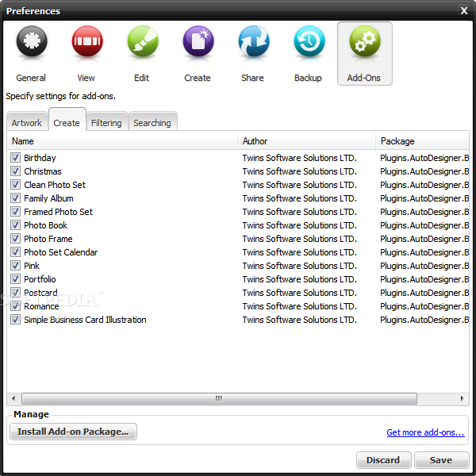
Task: Click Install Add-on Package button
Action: point(73,432)
